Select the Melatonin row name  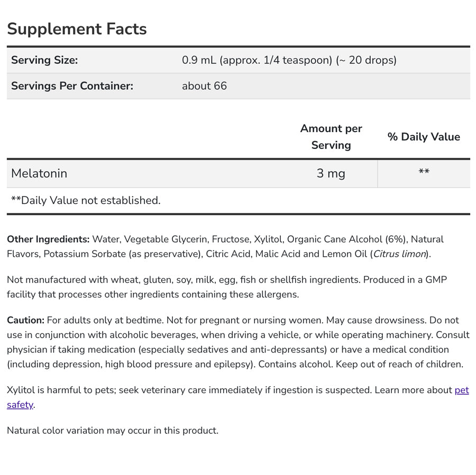[39, 173]
